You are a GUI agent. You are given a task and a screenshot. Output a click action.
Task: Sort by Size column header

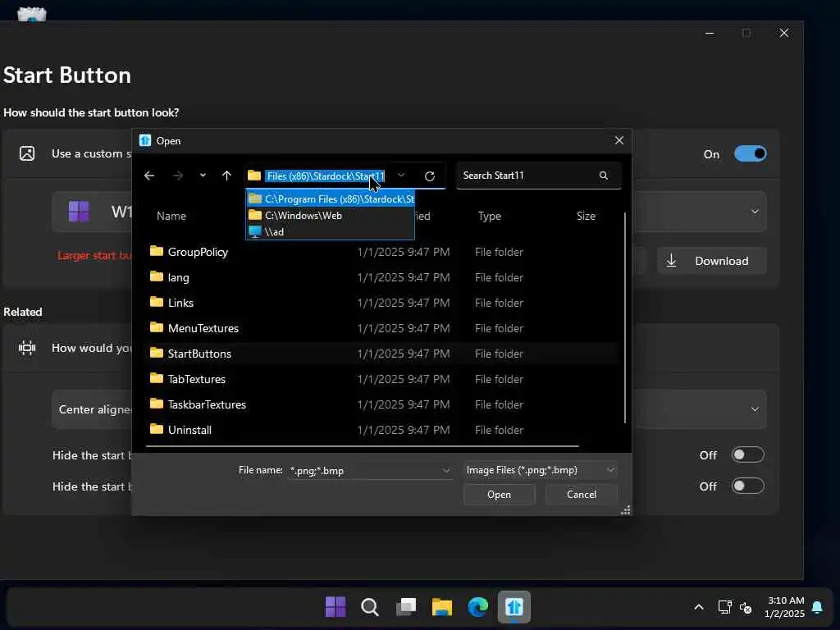pos(586,216)
